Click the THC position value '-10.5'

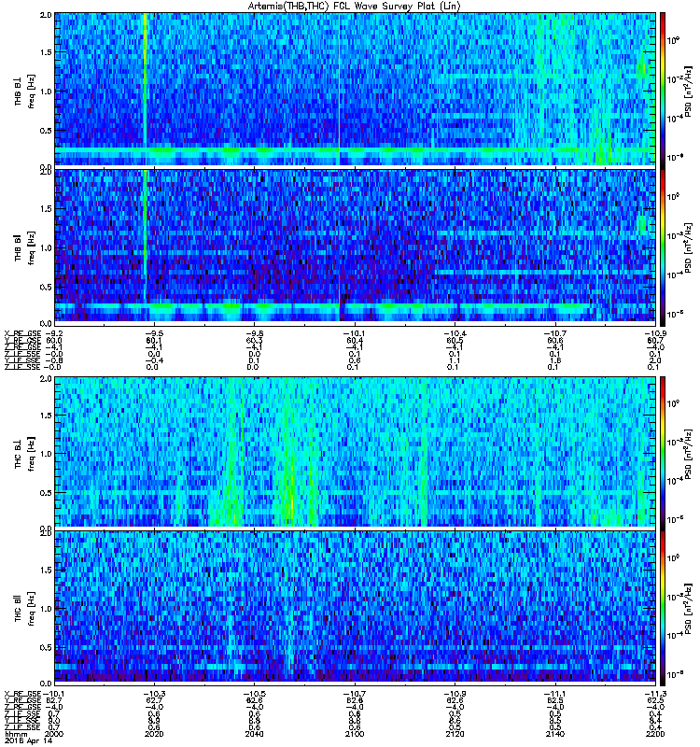[254, 694]
